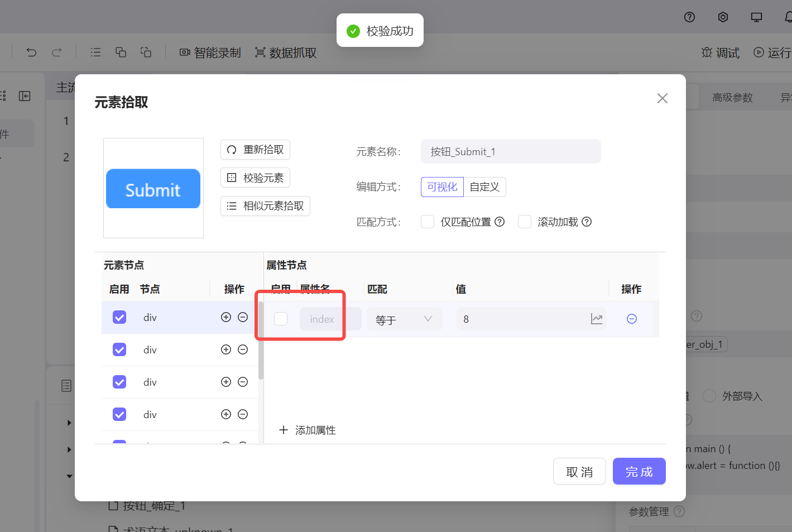Click the Redo arrow icon in the toolbar
The height and width of the screenshot is (532, 792).
tap(56, 52)
